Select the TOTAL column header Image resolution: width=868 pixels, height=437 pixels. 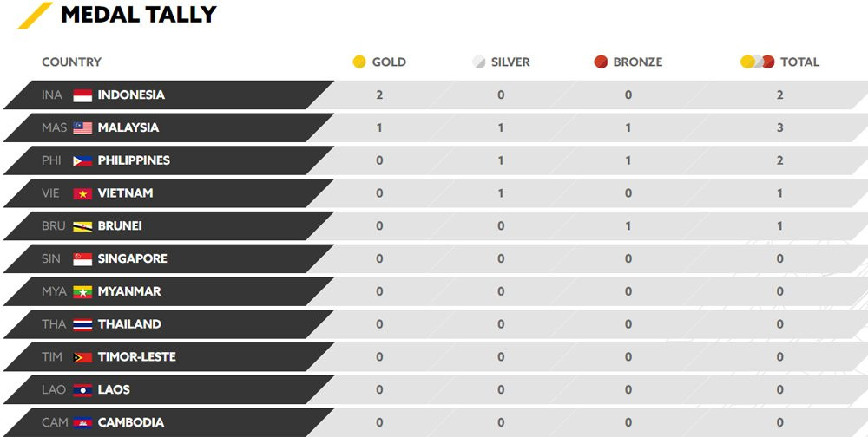click(x=799, y=62)
